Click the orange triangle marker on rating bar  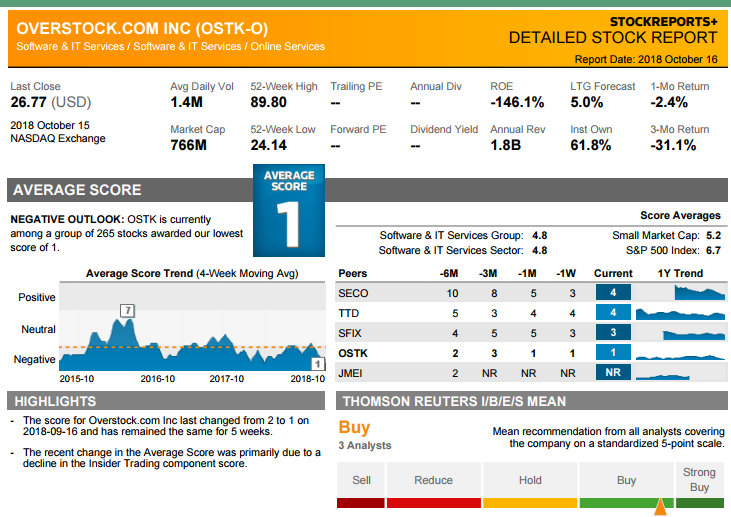pyautogui.click(x=661, y=507)
